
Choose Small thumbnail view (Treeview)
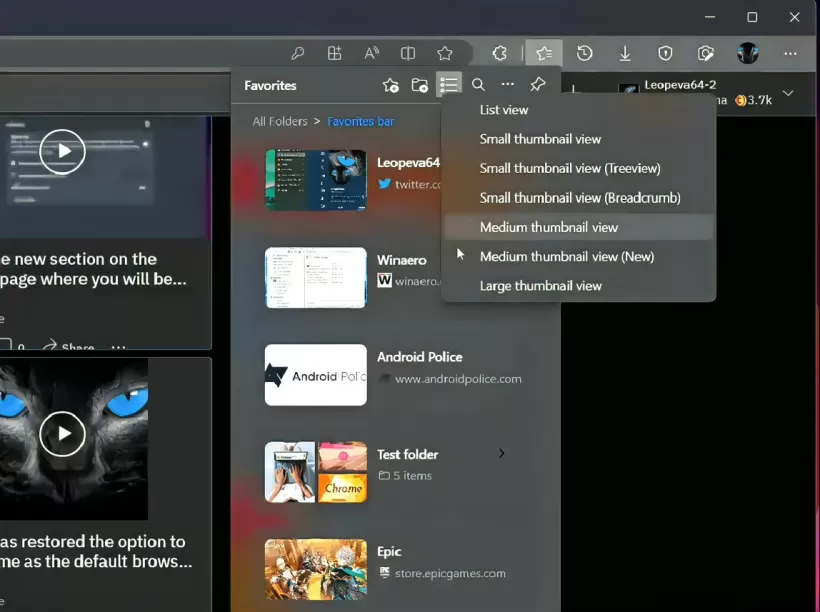[x=578, y=168]
